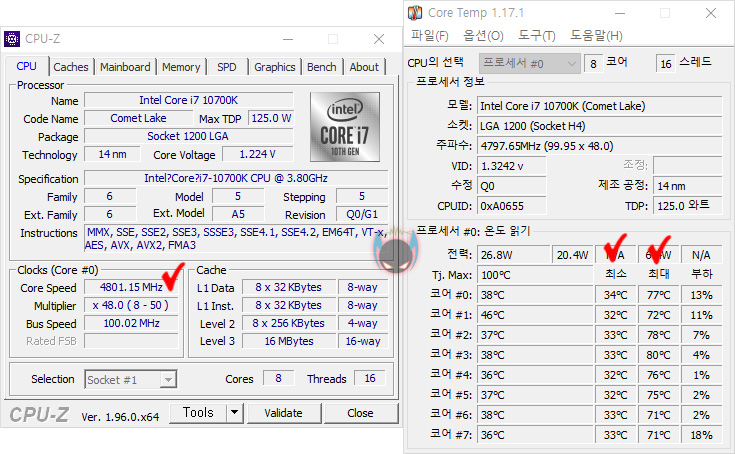Click the Core Speed value 4801.15 MHz
Screen dimensions: 735x454
coord(131,287)
